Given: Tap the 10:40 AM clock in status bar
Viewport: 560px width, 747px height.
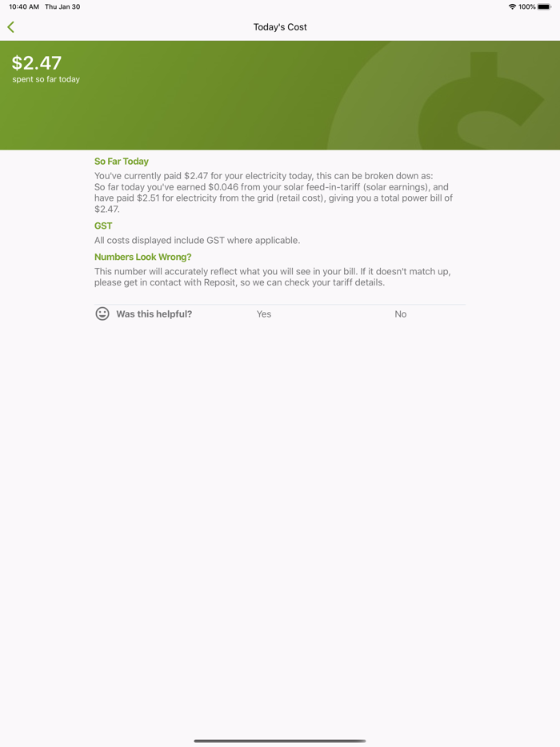Looking at the screenshot, I should 24,6.
